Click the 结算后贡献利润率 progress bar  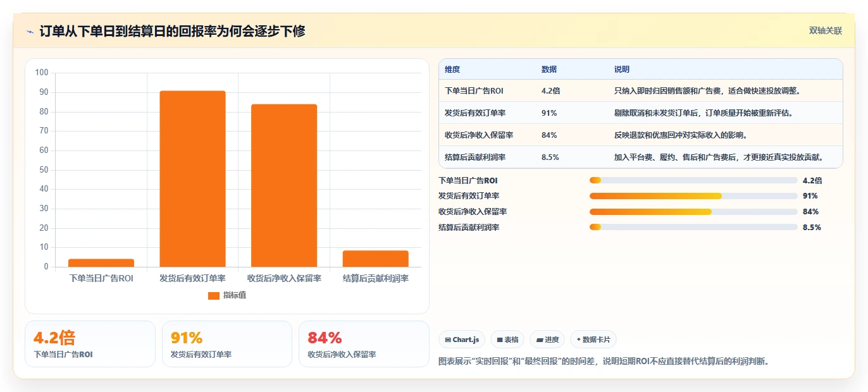pyautogui.click(x=693, y=227)
